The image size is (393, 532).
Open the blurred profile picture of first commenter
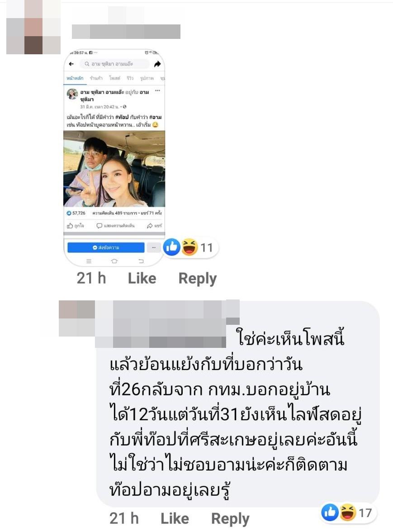33,27
